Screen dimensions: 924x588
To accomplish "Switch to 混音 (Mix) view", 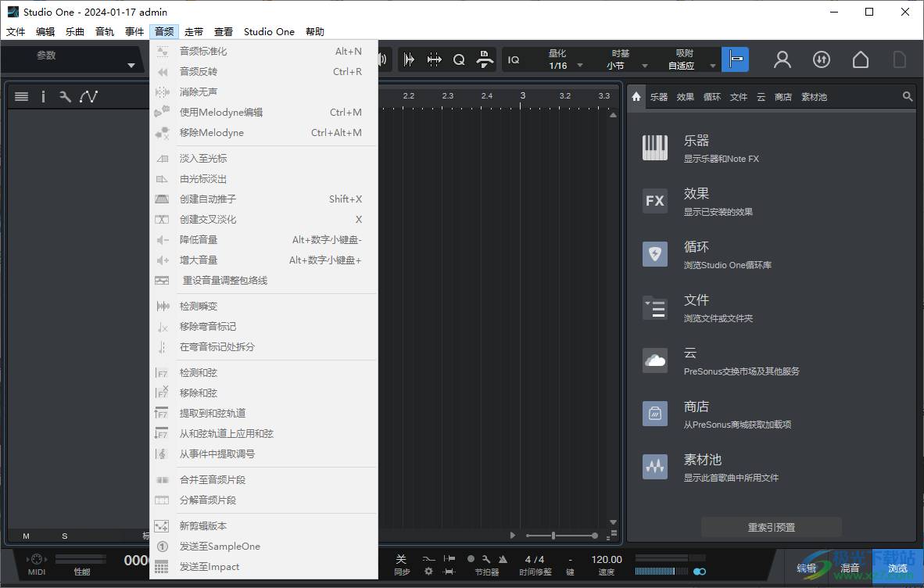I will click(849, 568).
